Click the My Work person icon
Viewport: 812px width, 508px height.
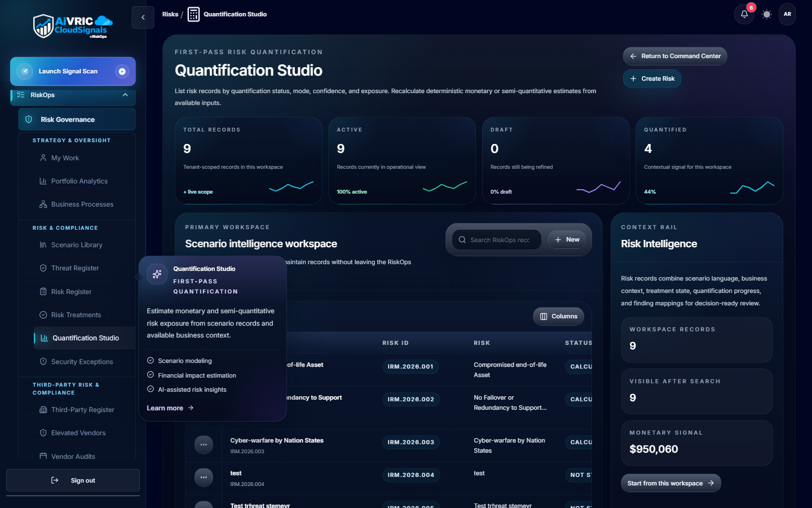click(x=43, y=158)
